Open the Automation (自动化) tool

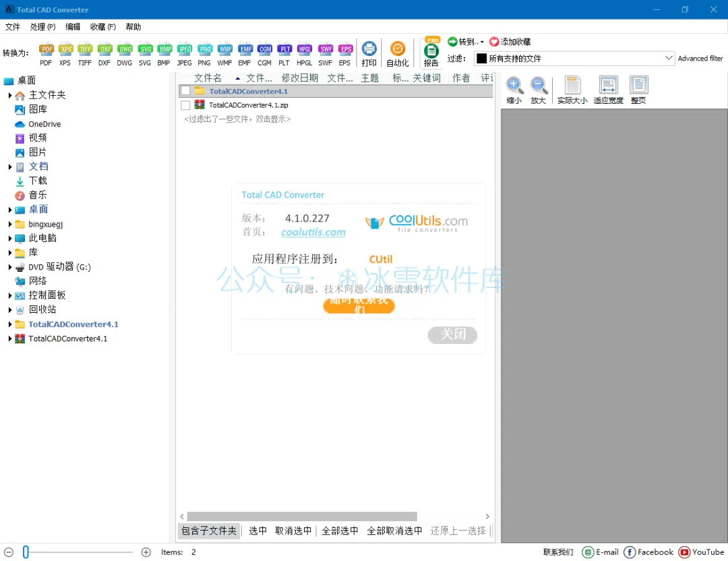click(398, 54)
